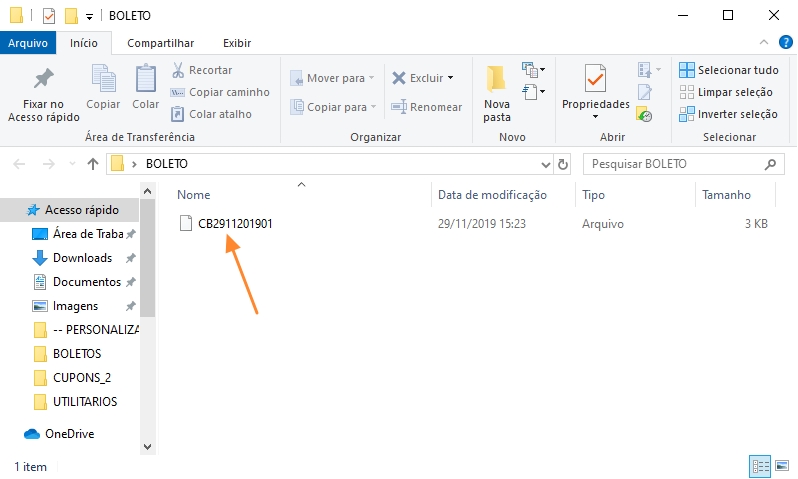Open the Mover para dropdown

pos(332,78)
